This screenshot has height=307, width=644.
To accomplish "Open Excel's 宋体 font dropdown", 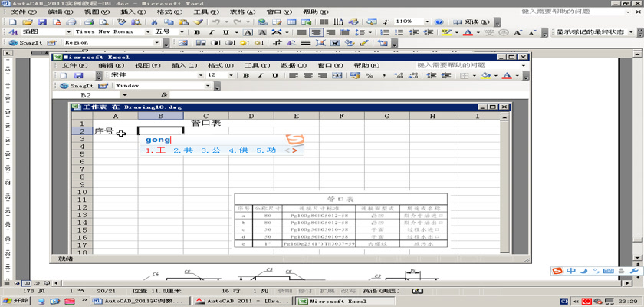I will (201, 76).
